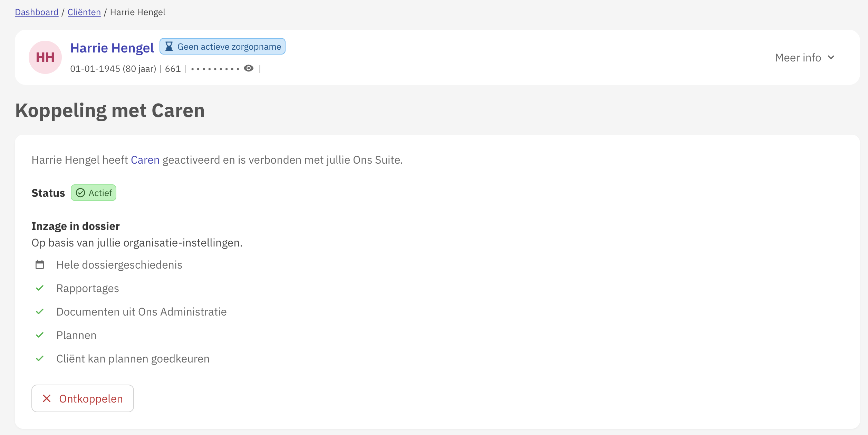868x435 pixels.
Task: Click the HH avatar circle
Action: (x=45, y=57)
